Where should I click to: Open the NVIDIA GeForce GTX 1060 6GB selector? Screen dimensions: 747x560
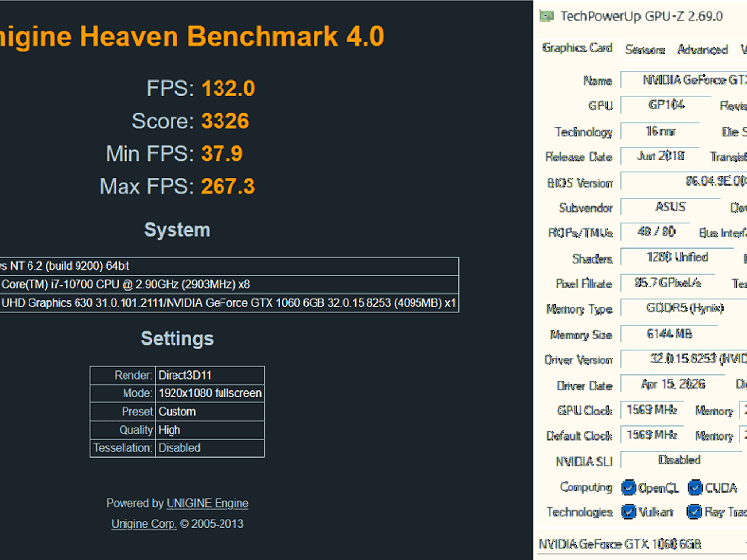(x=642, y=544)
